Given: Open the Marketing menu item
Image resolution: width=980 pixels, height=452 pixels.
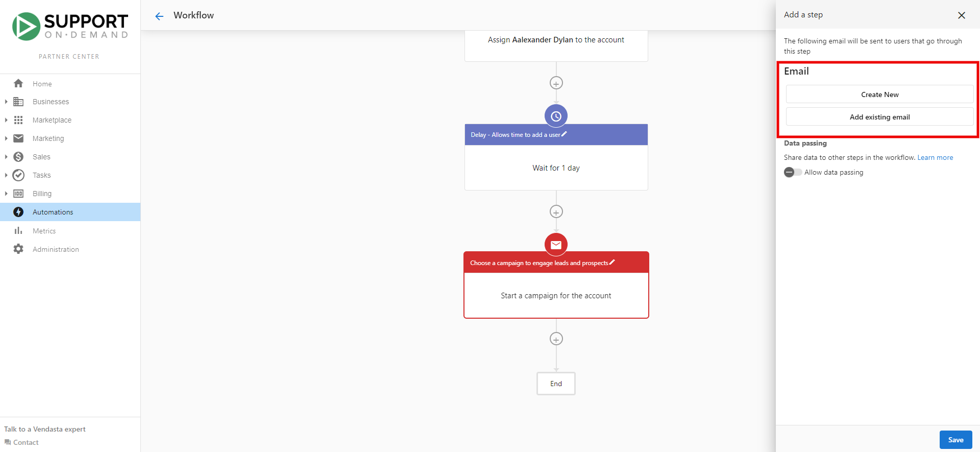Looking at the screenshot, I should (x=70, y=138).
